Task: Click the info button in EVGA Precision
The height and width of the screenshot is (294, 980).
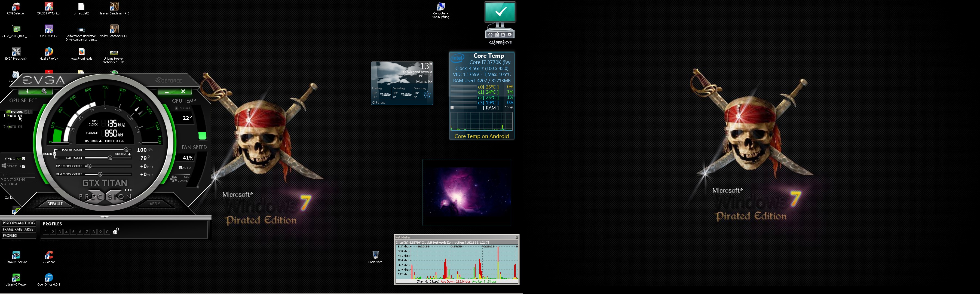Action: coord(27,91)
